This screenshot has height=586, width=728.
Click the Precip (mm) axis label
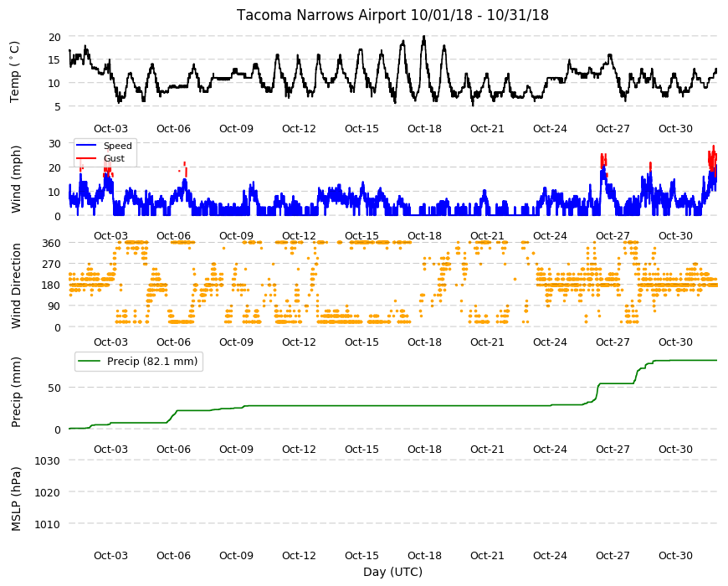coord(16,392)
